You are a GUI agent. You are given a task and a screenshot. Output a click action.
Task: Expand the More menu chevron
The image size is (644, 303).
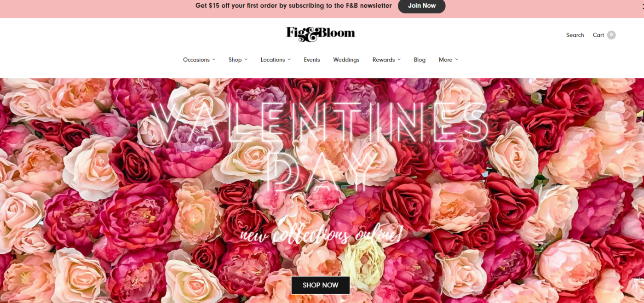tap(456, 59)
